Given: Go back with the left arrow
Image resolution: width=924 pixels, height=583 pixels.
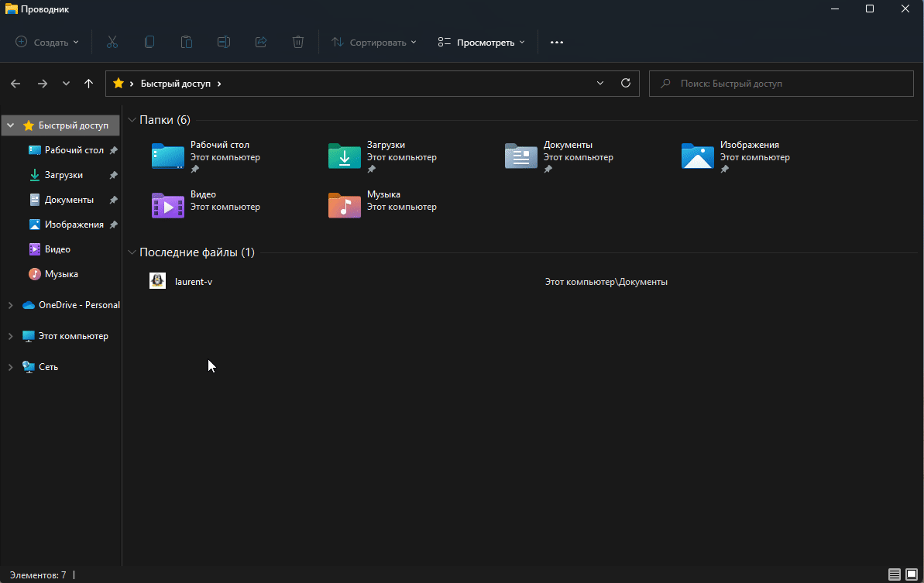Looking at the screenshot, I should click(x=16, y=84).
